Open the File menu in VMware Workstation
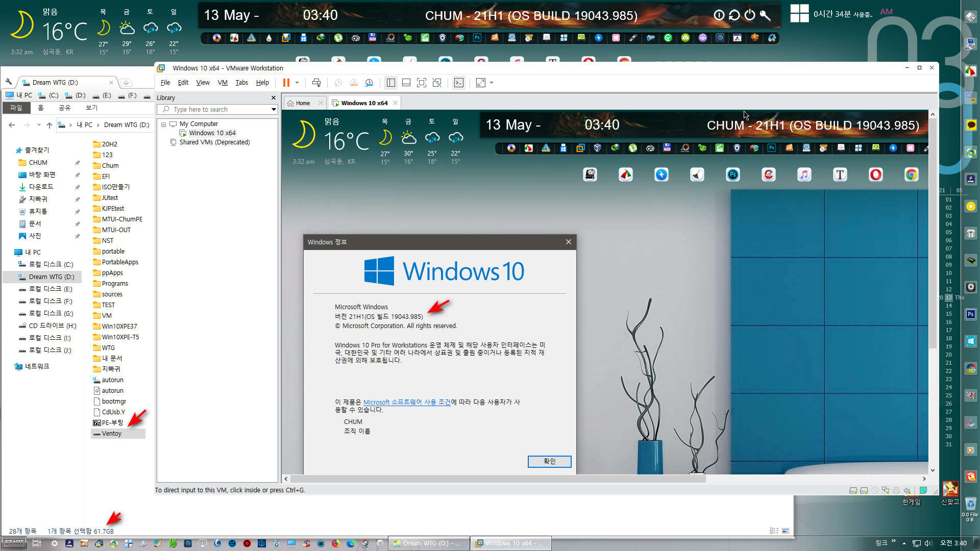980x551 pixels. pyautogui.click(x=165, y=83)
